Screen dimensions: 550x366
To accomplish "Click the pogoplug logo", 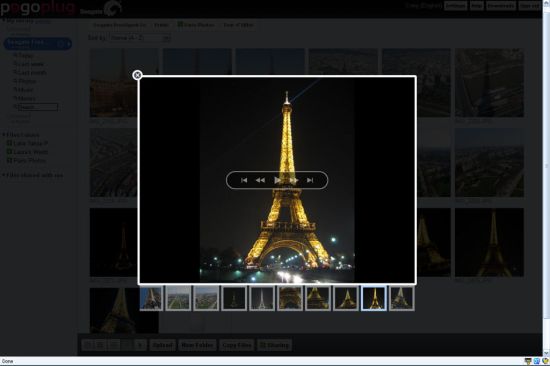I will tap(38, 7).
